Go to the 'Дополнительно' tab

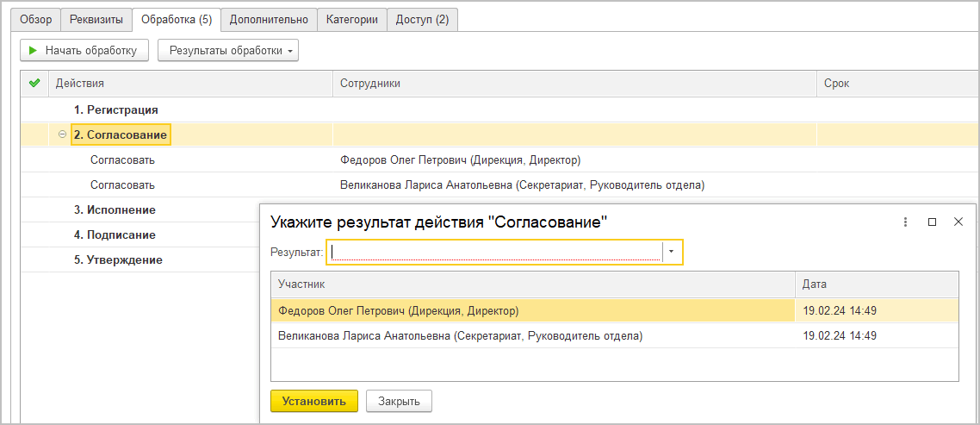coord(269,19)
